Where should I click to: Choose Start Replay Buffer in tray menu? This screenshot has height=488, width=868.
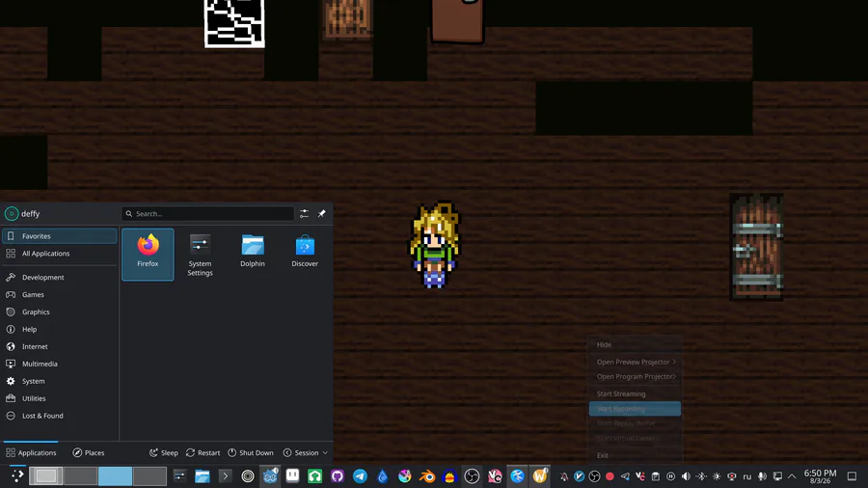coord(635,423)
